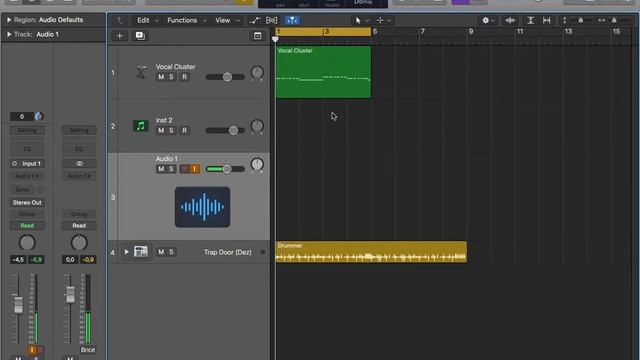Record-enable the Vocal Cluster track
This screenshot has height=360, width=640.
184,77
